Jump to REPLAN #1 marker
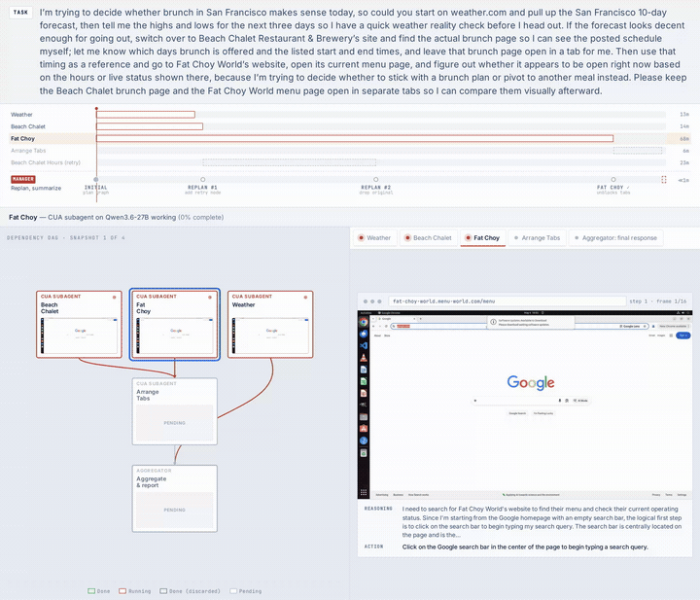Image resolution: width=700 pixels, height=600 pixels. (x=202, y=180)
